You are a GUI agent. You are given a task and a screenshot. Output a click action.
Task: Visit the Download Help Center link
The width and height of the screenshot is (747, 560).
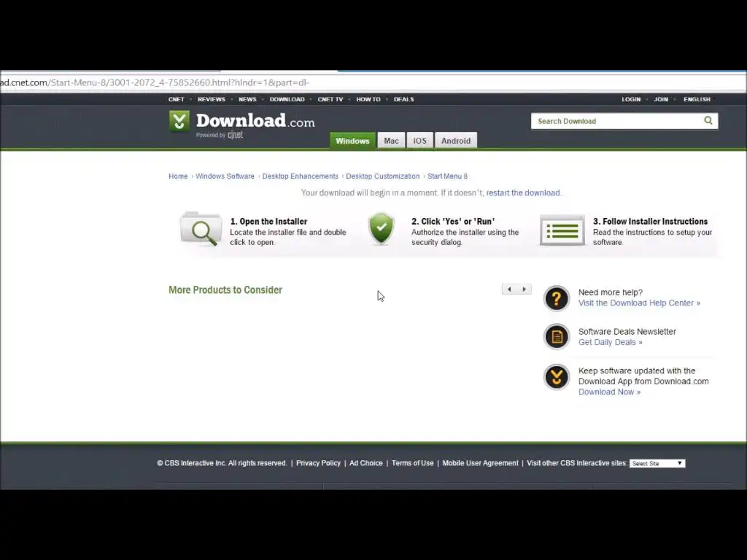point(639,303)
